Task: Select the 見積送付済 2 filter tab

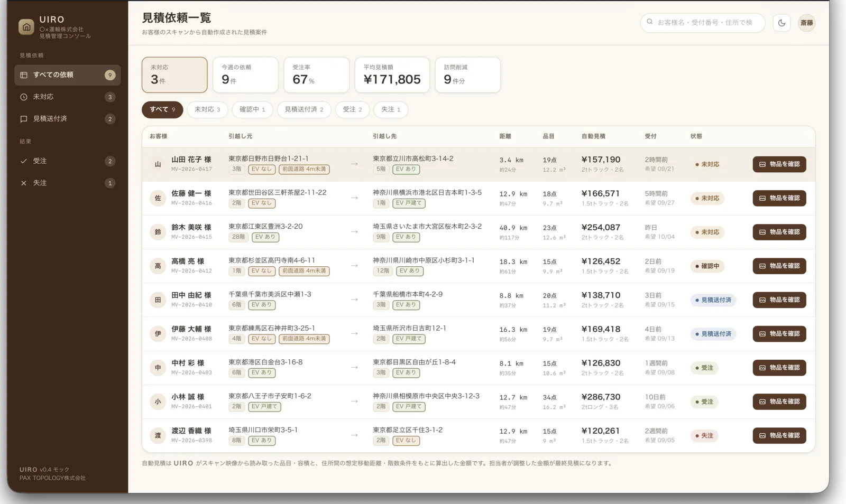Action: (304, 109)
